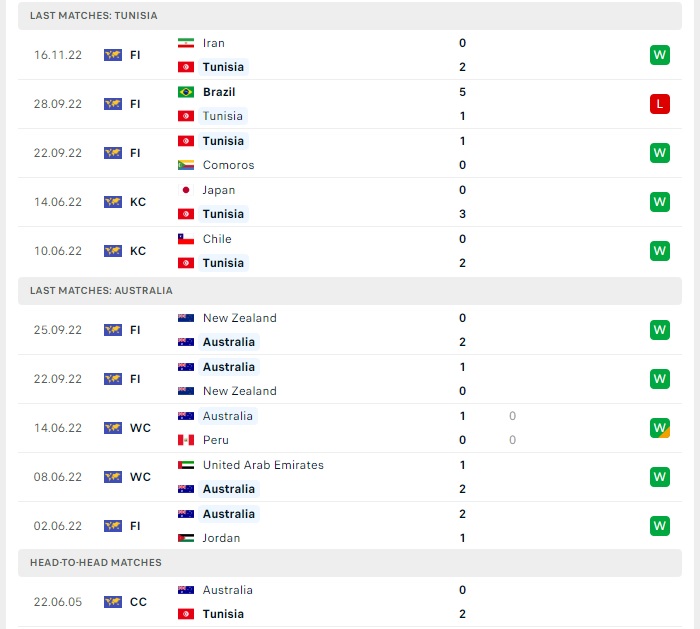Click the Chile flag icon
The width and height of the screenshot is (700, 629).
[186, 239]
